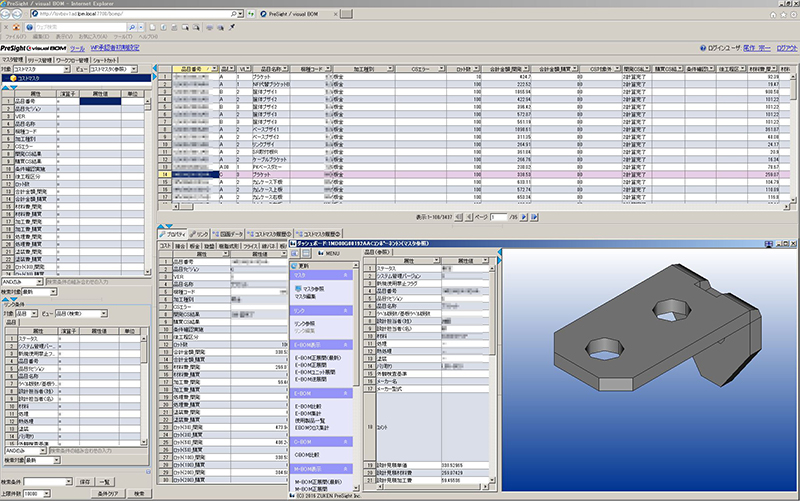Click ベースアザイ1 row 8 in results grid
Screen dimensions: 800x501
pyautogui.click(x=474, y=129)
